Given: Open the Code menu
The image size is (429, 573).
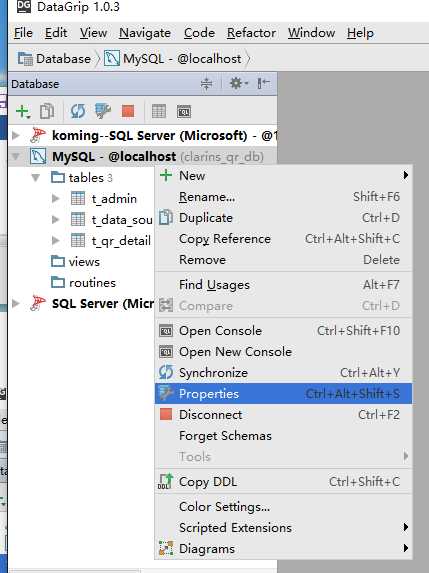Looking at the screenshot, I should [199, 33].
